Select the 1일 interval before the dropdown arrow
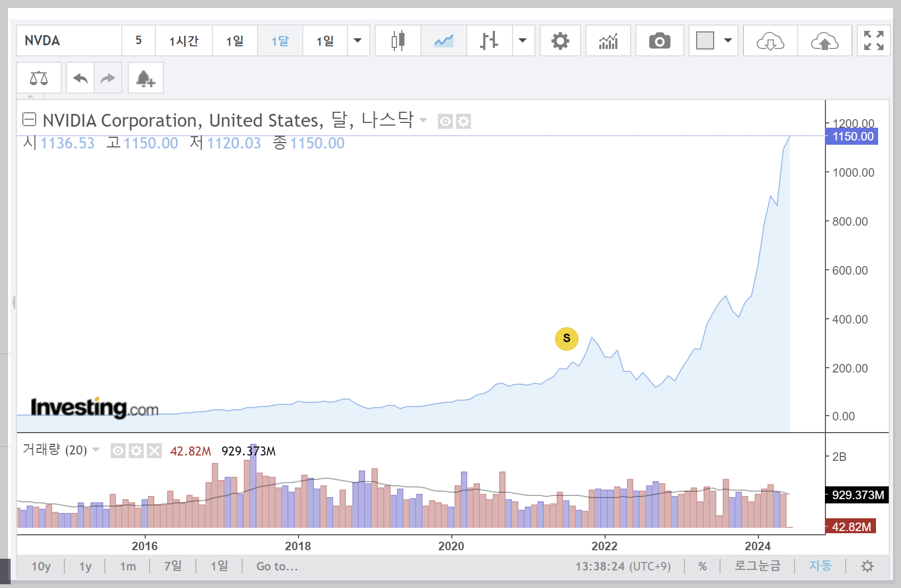Viewport: 901px width, 588px height. click(325, 40)
